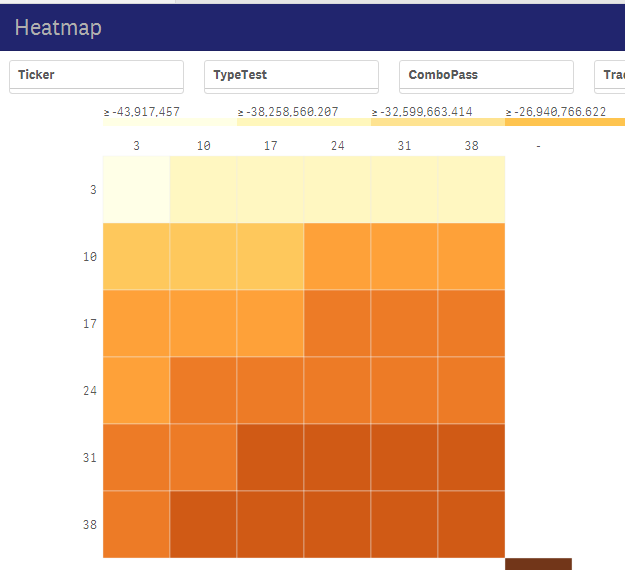
Task: Open the ComboPass filter pane
Action: (x=486, y=76)
